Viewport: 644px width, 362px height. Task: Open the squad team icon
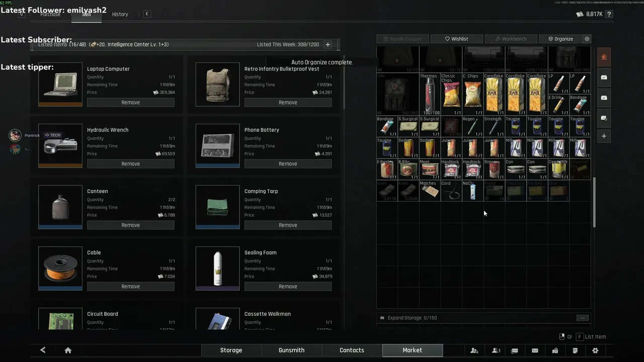[x=474, y=350]
